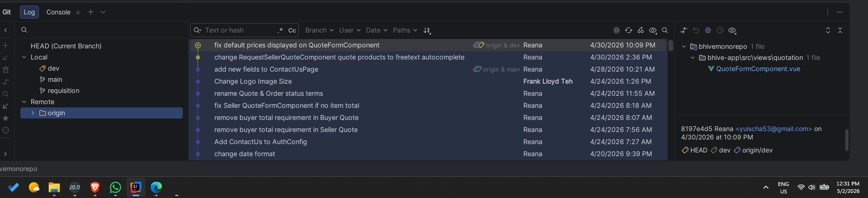Toggle Match Case (Cc) in search field
The width and height of the screenshot is (868, 198).
coord(292,30)
